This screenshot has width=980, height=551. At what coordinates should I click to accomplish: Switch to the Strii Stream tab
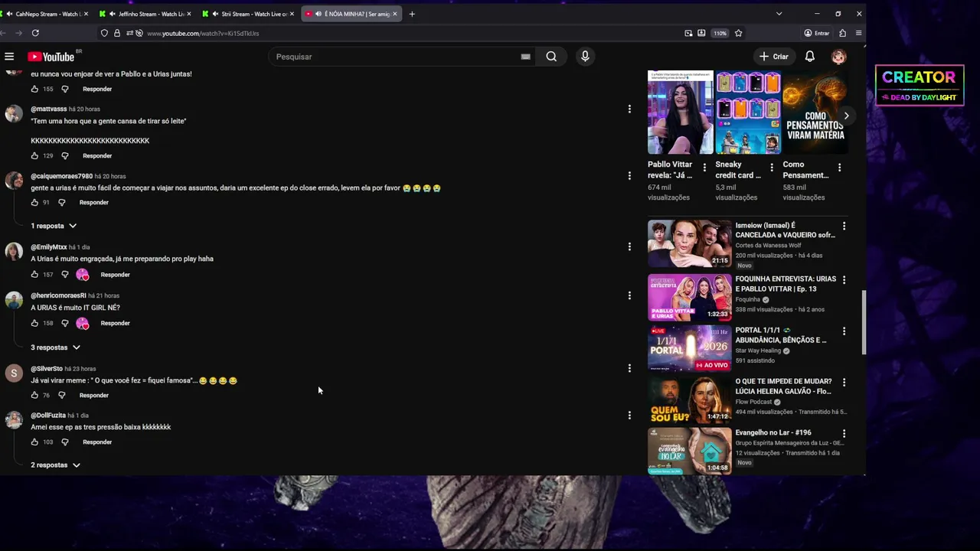tap(248, 14)
